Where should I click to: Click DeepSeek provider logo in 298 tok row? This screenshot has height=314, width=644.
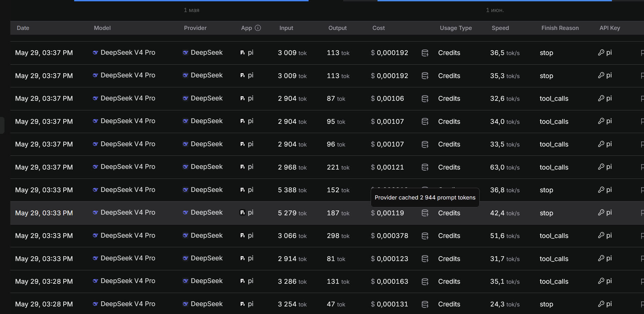tap(185, 236)
